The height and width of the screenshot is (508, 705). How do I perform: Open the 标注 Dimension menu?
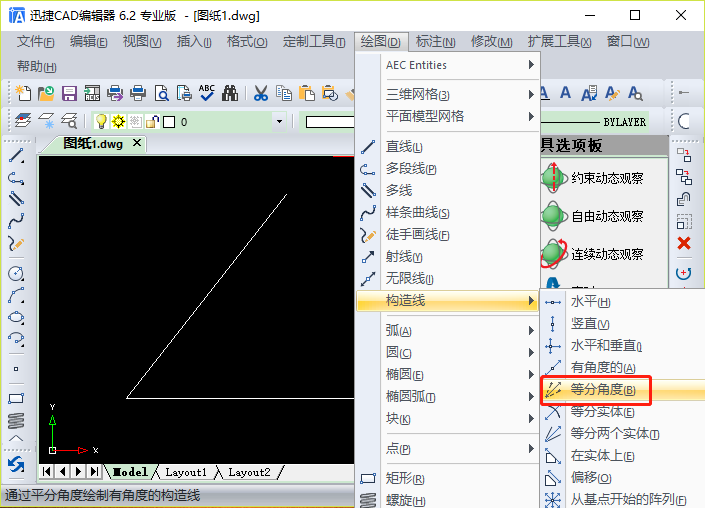435,42
